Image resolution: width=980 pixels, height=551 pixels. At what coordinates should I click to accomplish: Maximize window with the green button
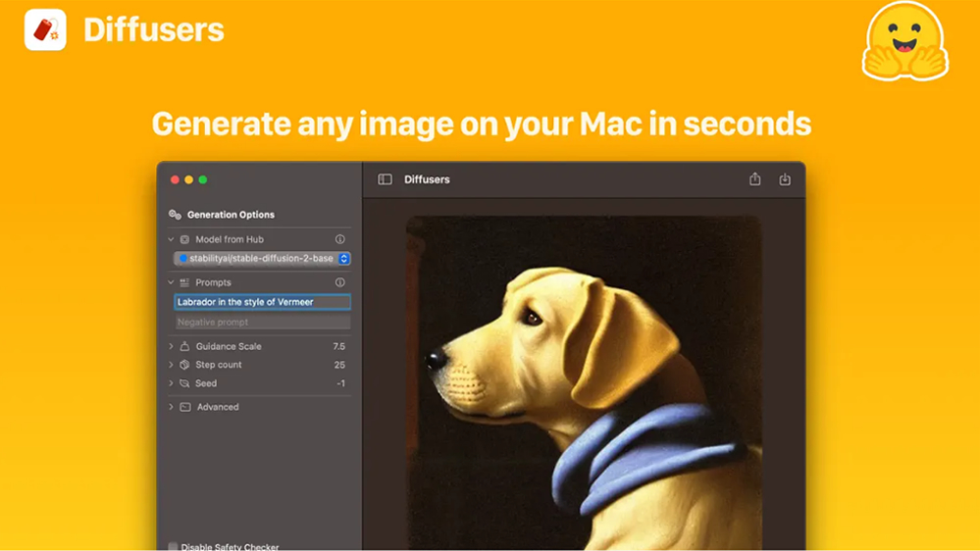[203, 180]
